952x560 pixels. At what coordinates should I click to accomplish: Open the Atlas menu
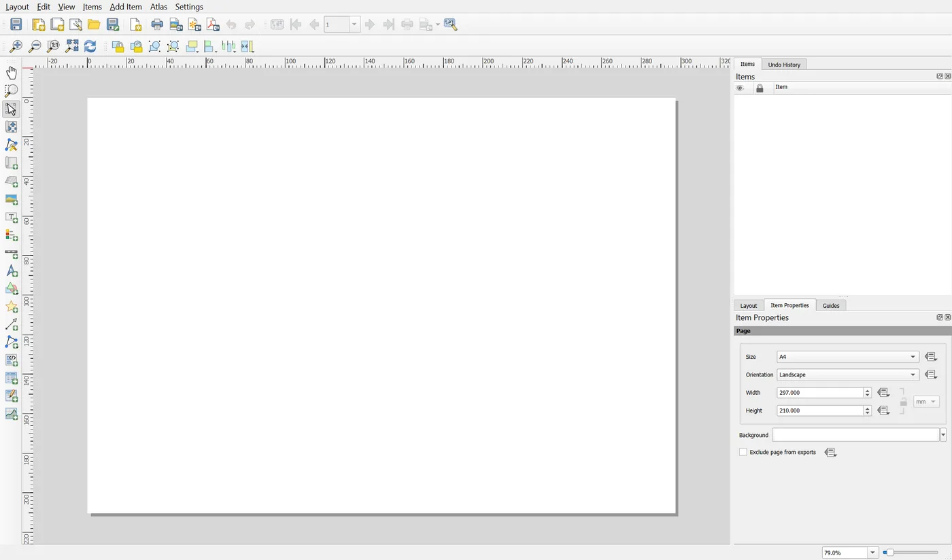(158, 7)
